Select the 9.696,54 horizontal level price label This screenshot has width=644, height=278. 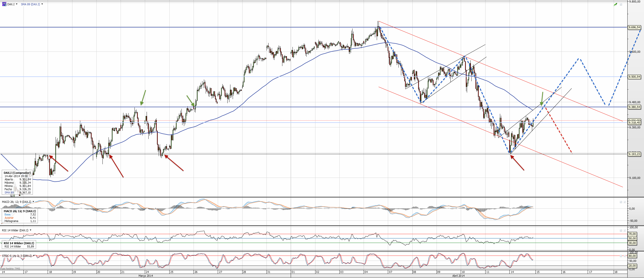(634, 27)
